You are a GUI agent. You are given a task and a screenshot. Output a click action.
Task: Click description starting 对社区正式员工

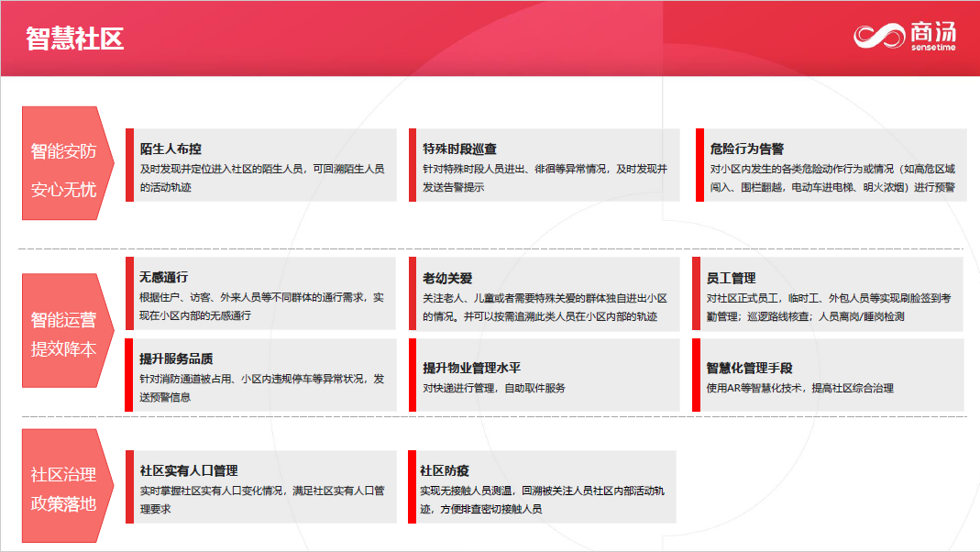coord(829,307)
